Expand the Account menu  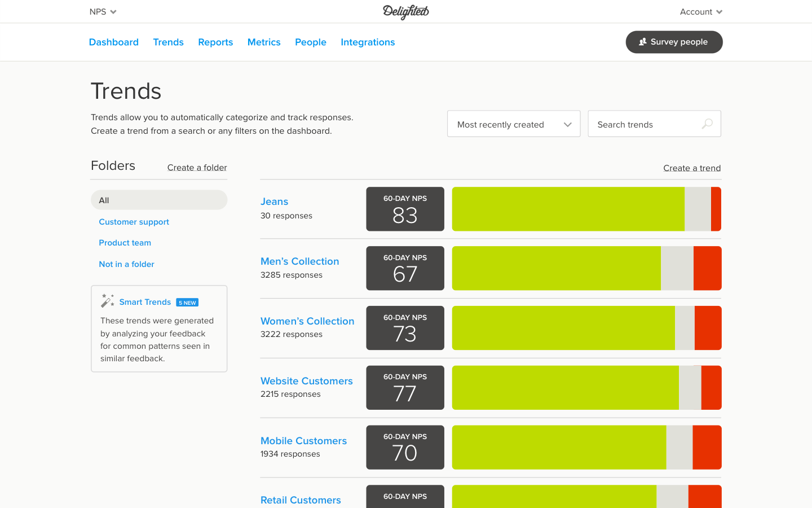pyautogui.click(x=700, y=12)
